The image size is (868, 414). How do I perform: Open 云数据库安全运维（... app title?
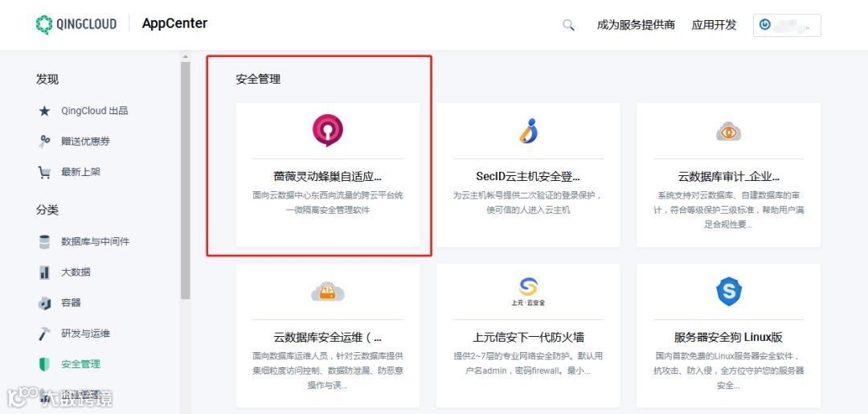point(328,337)
